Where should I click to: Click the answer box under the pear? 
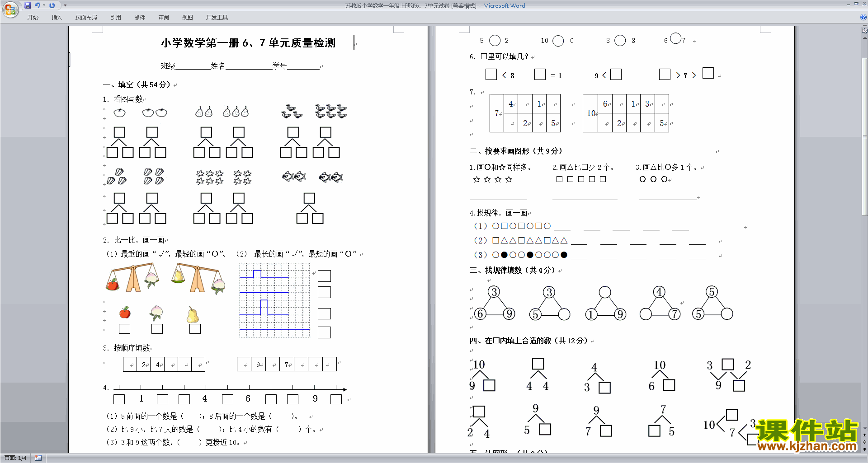coord(195,329)
